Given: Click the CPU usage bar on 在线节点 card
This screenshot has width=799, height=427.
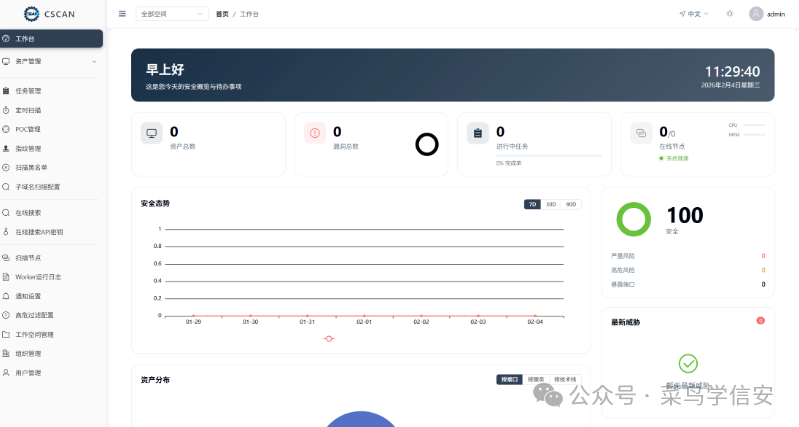Looking at the screenshot, I should pyautogui.click(x=754, y=125).
